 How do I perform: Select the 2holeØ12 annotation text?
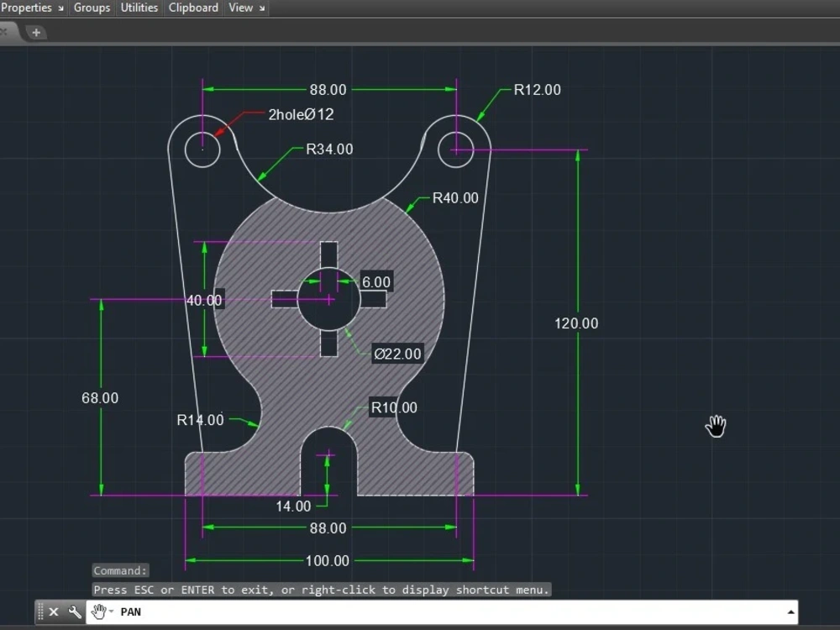[x=300, y=115]
